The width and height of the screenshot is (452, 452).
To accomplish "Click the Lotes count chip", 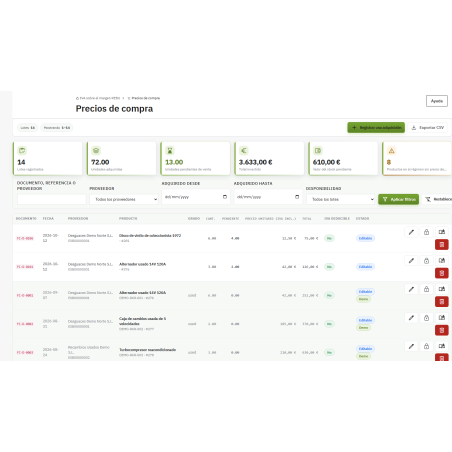I will 28,128.
